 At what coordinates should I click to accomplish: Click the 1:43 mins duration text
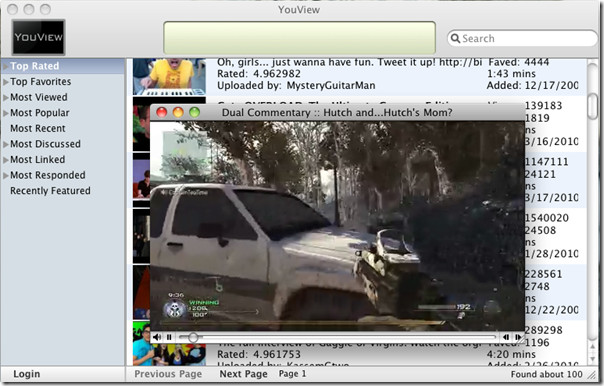coord(511,74)
